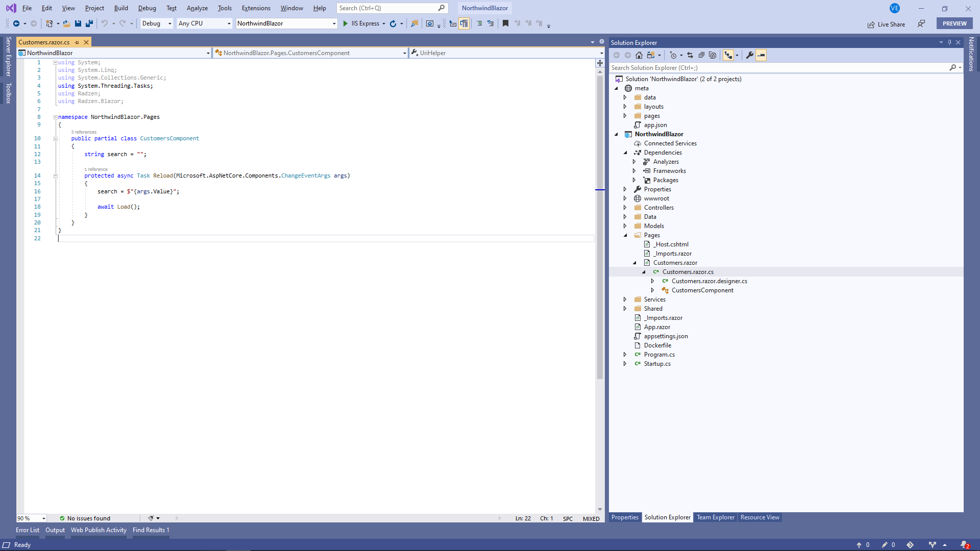This screenshot has height=551, width=980.
Task: Click the bookmark icon in the toolbar
Action: click(x=505, y=23)
